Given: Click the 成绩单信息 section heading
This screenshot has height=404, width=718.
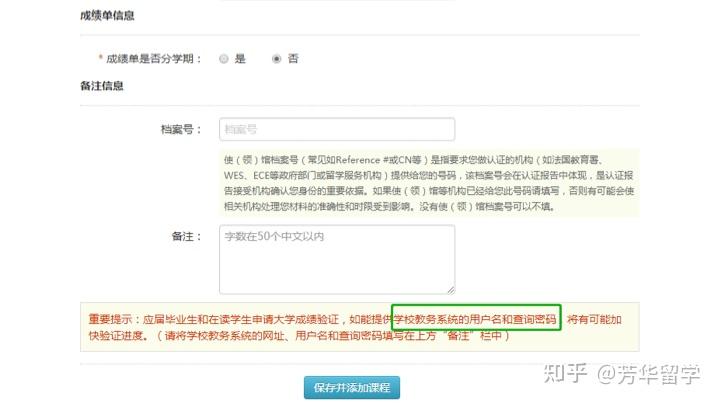Looking at the screenshot, I should coord(107,16).
